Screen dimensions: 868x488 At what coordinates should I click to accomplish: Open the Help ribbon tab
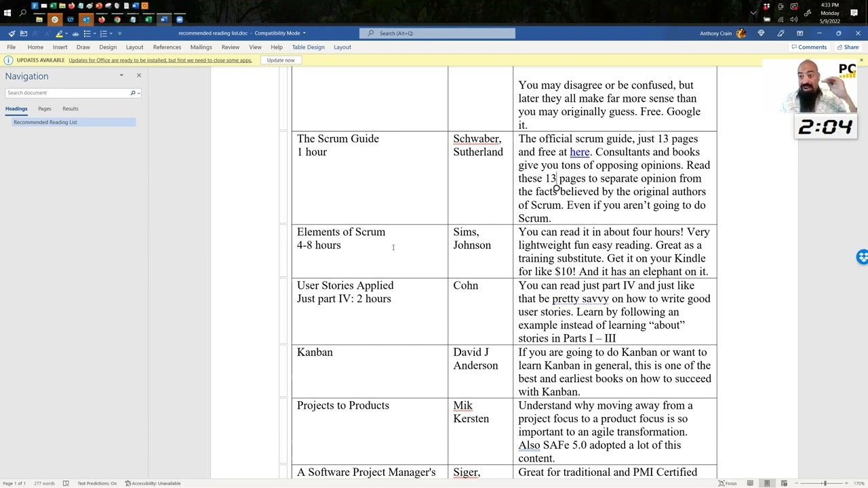pos(277,47)
